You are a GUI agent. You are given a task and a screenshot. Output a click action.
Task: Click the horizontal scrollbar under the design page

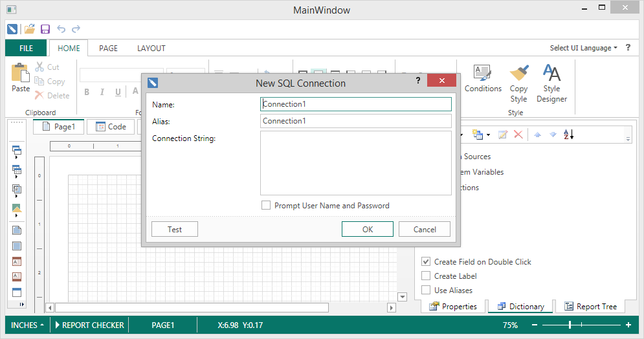pyautogui.click(x=192, y=307)
